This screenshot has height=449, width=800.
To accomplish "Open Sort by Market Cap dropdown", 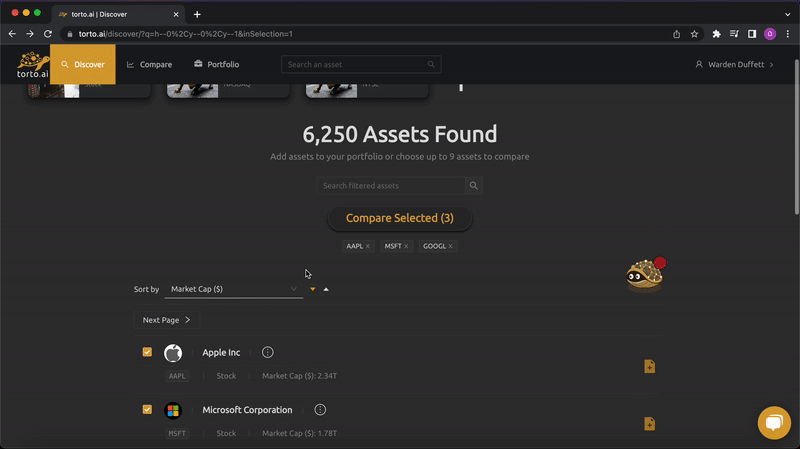I will coord(234,289).
